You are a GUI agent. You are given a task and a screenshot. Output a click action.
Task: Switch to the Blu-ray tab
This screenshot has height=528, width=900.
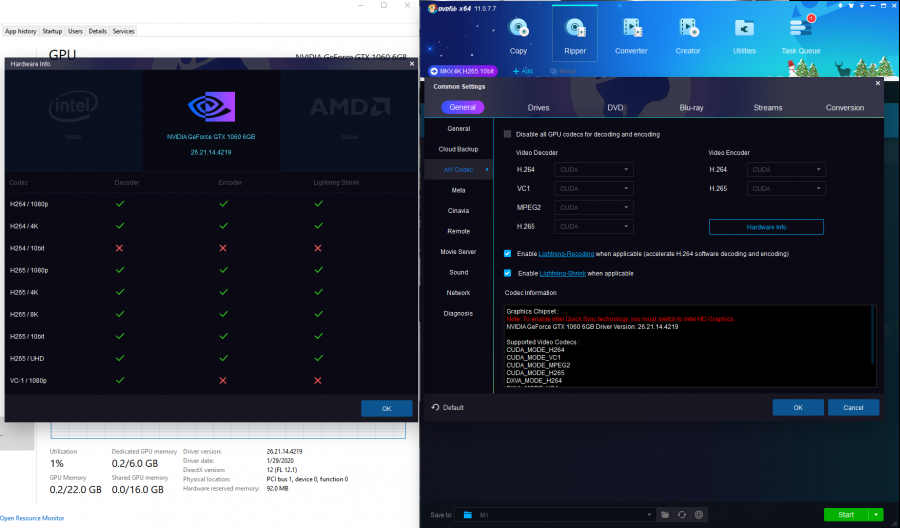[x=691, y=107]
